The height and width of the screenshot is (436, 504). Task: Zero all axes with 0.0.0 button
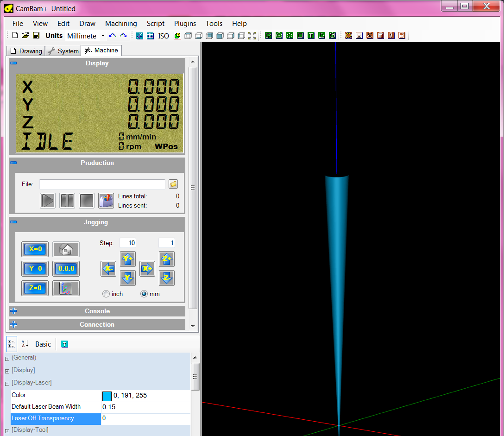click(66, 268)
